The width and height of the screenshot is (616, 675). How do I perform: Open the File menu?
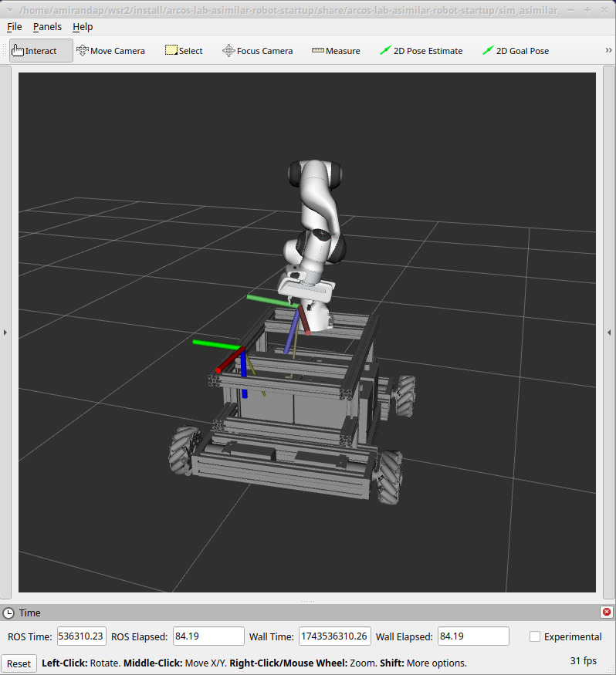coord(14,26)
